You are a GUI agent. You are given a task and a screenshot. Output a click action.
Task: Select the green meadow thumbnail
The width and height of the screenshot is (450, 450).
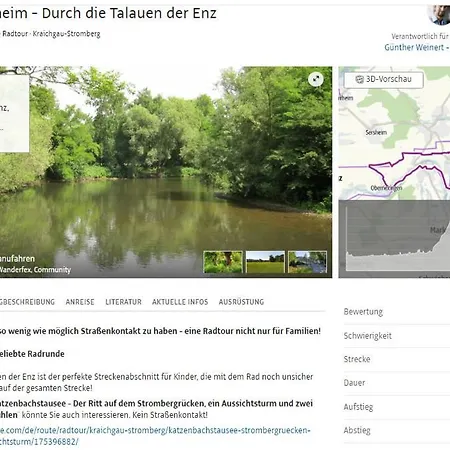[x=265, y=262]
